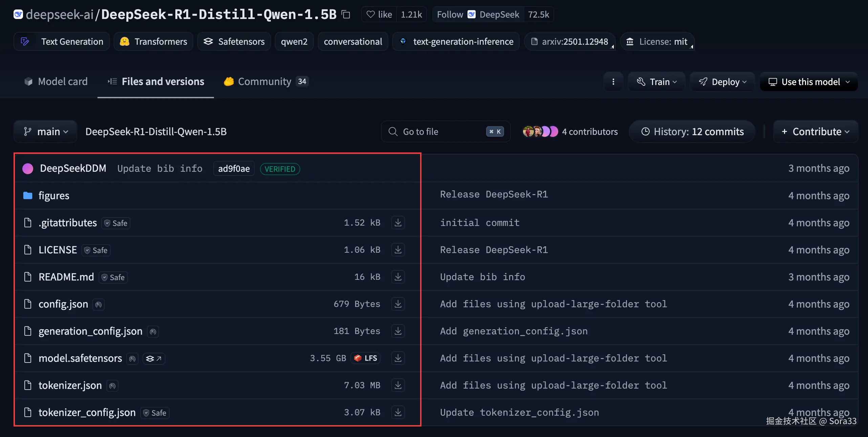
Task: Click the scan icon beside tokenizer.json
Action: tap(112, 386)
